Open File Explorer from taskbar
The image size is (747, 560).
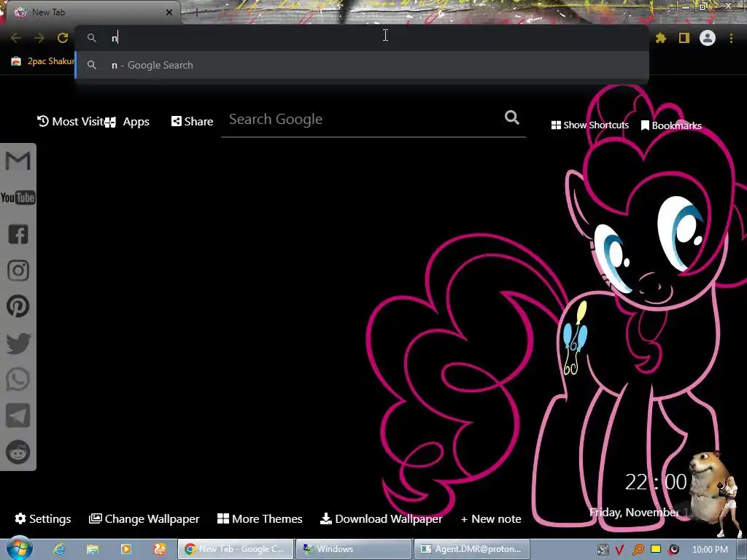click(x=92, y=549)
